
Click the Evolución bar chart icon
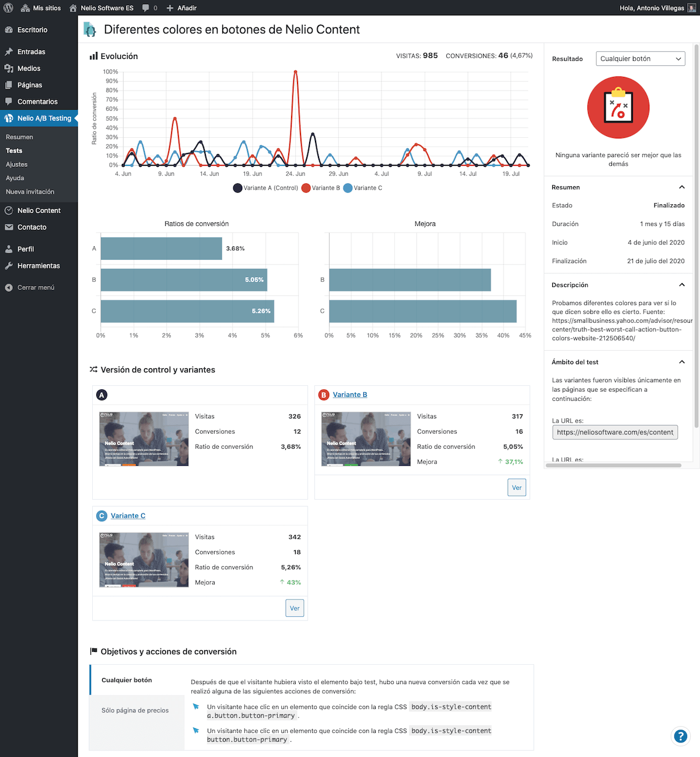(93, 56)
